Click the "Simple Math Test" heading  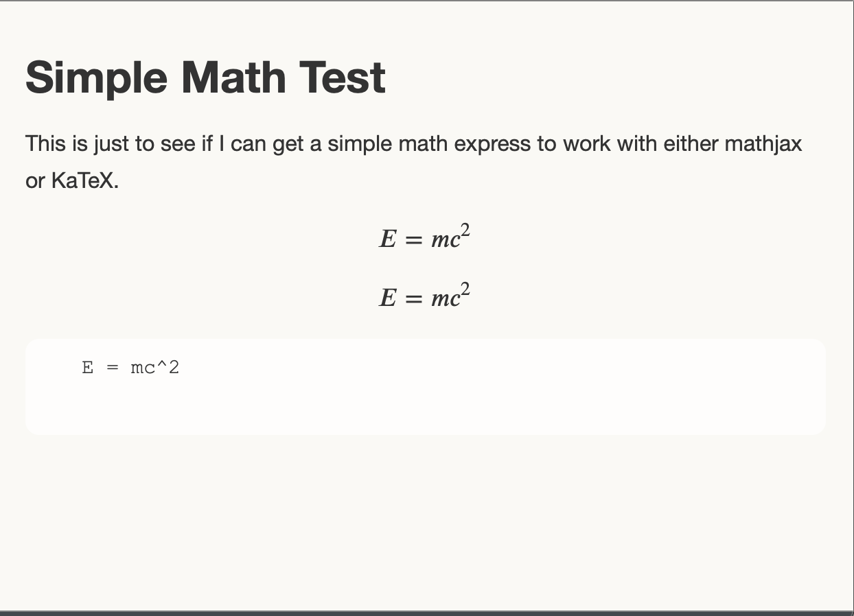point(205,77)
